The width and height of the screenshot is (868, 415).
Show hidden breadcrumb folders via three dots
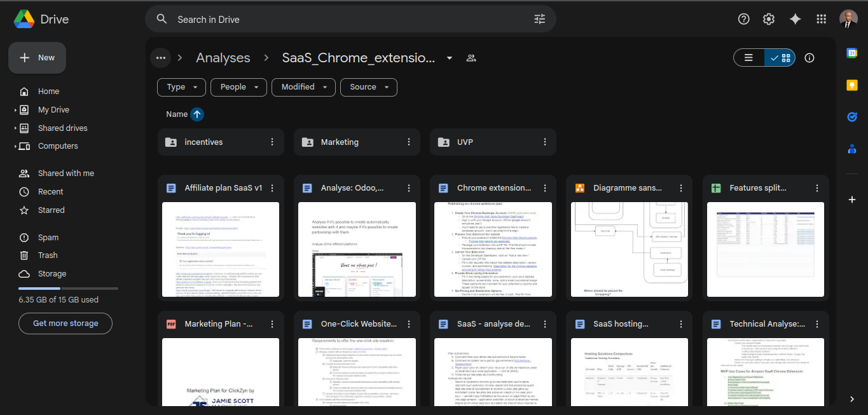click(160, 58)
